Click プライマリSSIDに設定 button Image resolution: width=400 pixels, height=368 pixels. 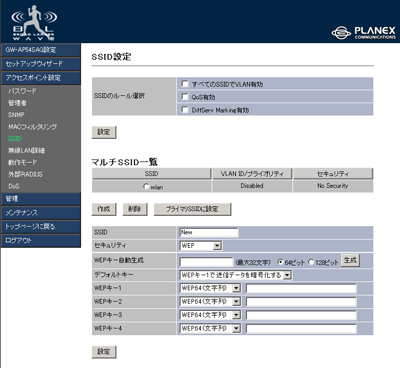point(192,209)
